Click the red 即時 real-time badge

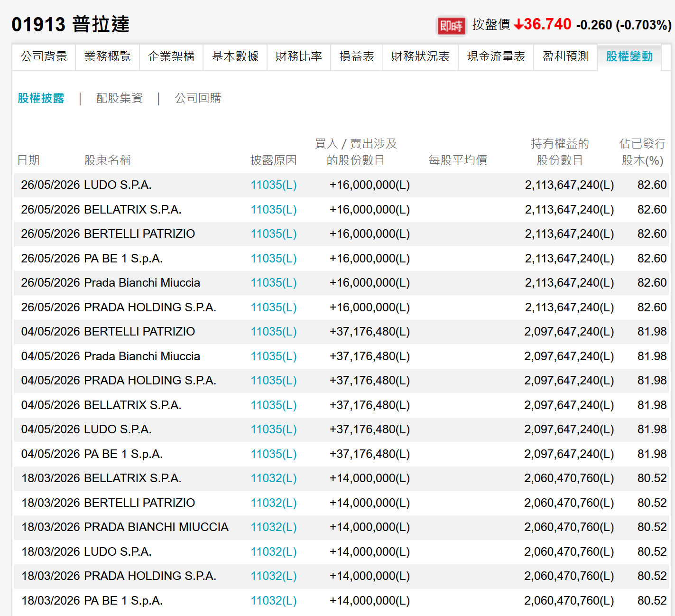451,26
